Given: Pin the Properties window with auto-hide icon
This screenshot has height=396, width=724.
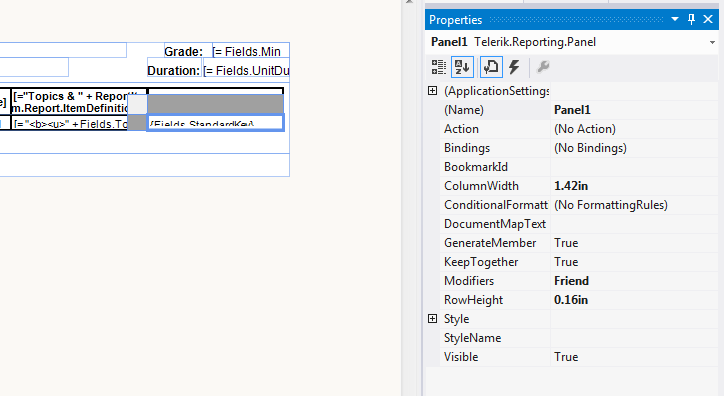Looking at the screenshot, I should [x=691, y=19].
